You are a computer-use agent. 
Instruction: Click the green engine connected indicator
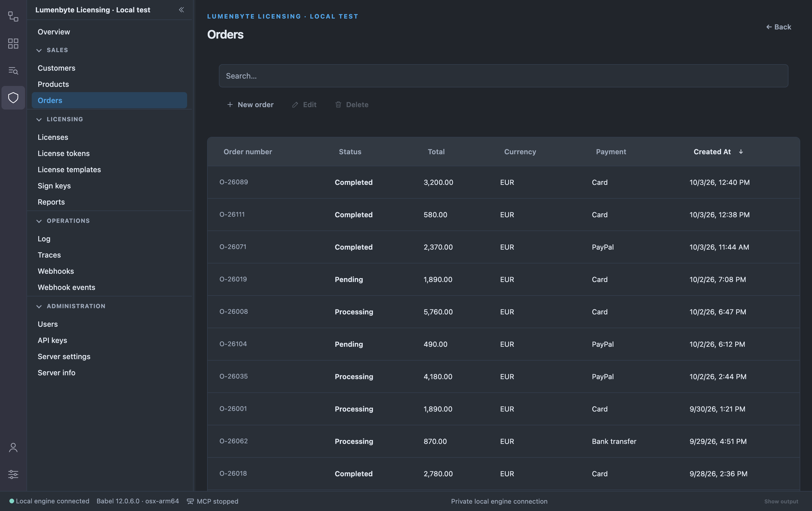coord(11,501)
